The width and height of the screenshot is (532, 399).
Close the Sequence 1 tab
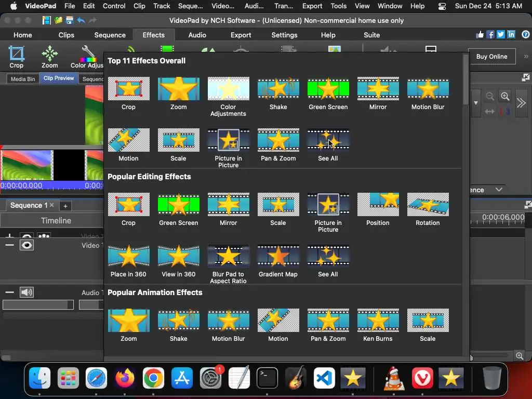(51, 205)
